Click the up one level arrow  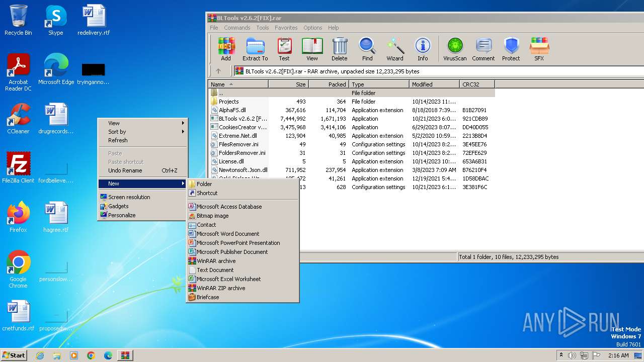click(x=218, y=71)
